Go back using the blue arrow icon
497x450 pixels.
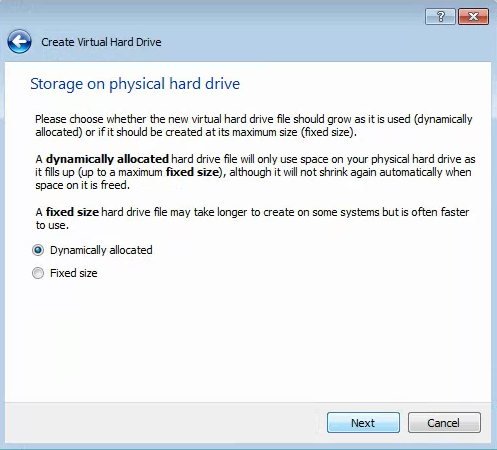coord(19,42)
